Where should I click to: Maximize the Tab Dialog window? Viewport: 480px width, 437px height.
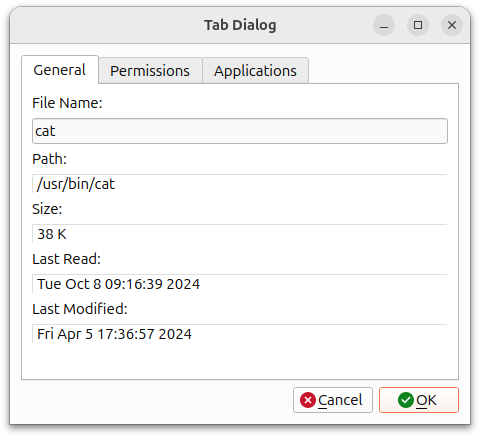418,25
